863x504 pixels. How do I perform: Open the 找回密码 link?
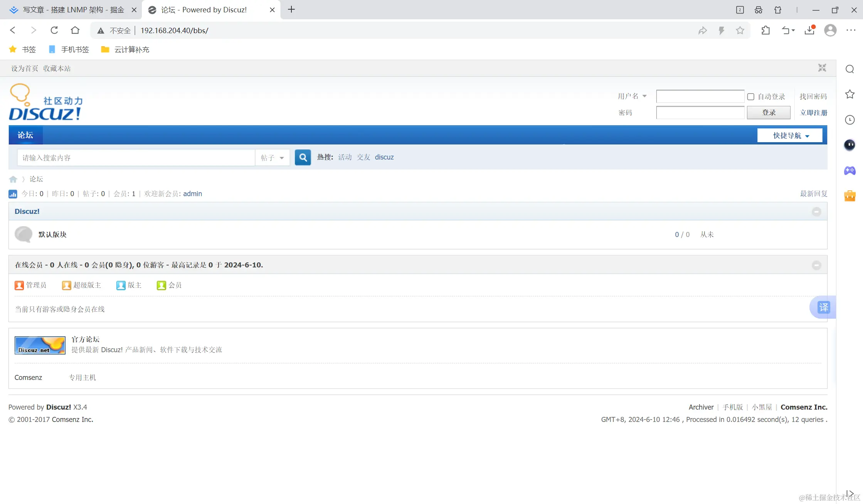(x=813, y=96)
